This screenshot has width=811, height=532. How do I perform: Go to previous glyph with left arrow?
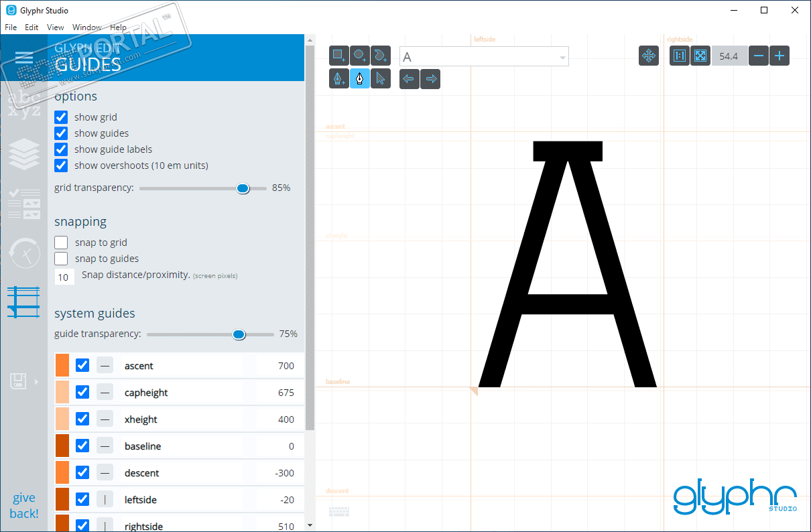click(409, 79)
